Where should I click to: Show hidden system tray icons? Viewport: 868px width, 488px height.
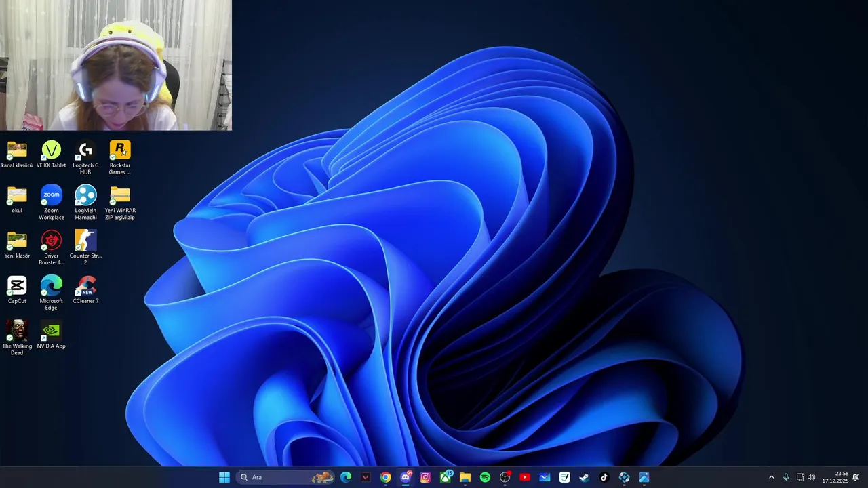pyautogui.click(x=771, y=477)
